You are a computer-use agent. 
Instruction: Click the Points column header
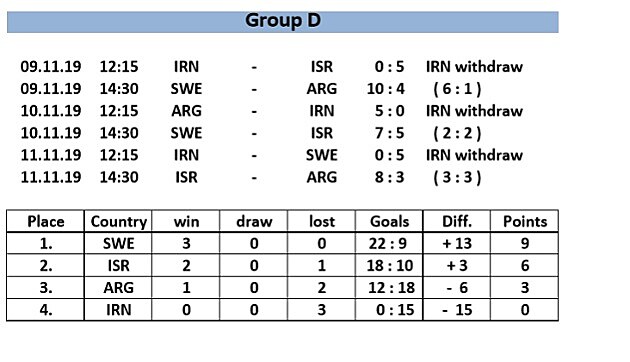click(x=524, y=221)
